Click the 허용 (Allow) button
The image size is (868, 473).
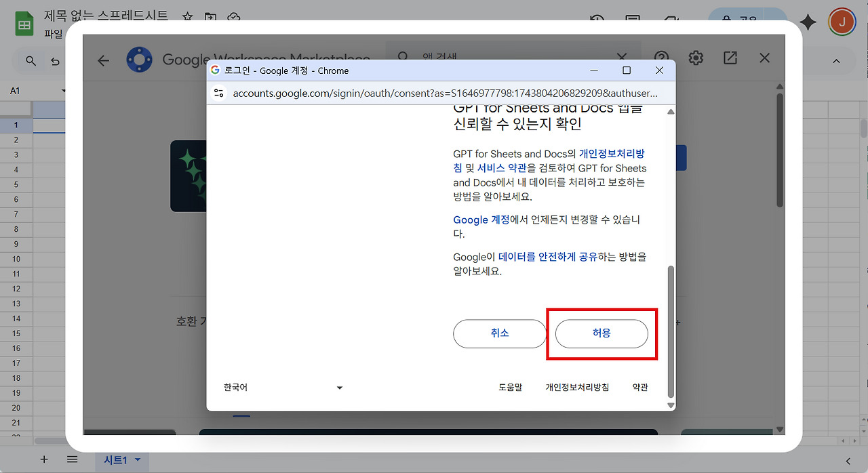[x=601, y=333]
